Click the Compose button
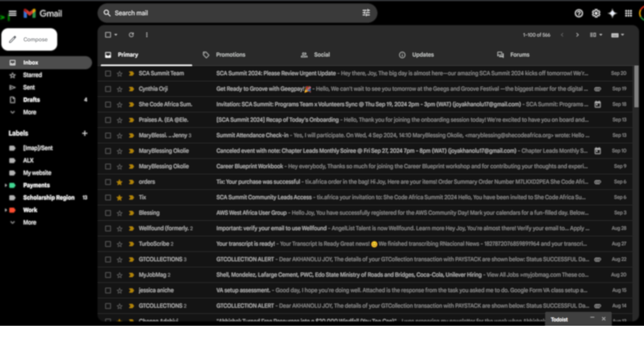The width and height of the screenshot is (644, 362). coord(29,39)
